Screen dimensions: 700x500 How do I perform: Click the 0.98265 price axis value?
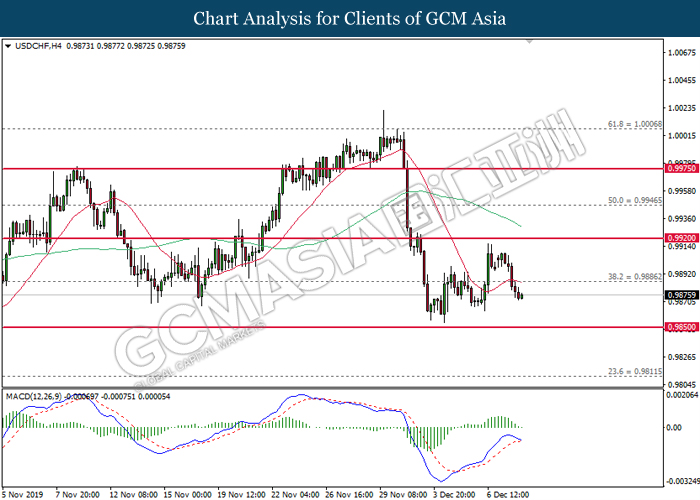click(x=682, y=357)
